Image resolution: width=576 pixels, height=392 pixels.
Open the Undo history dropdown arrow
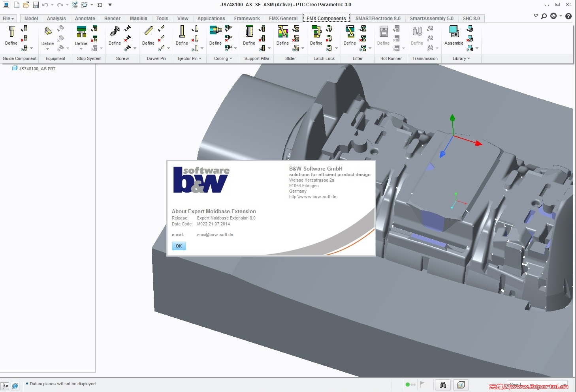tap(52, 5)
